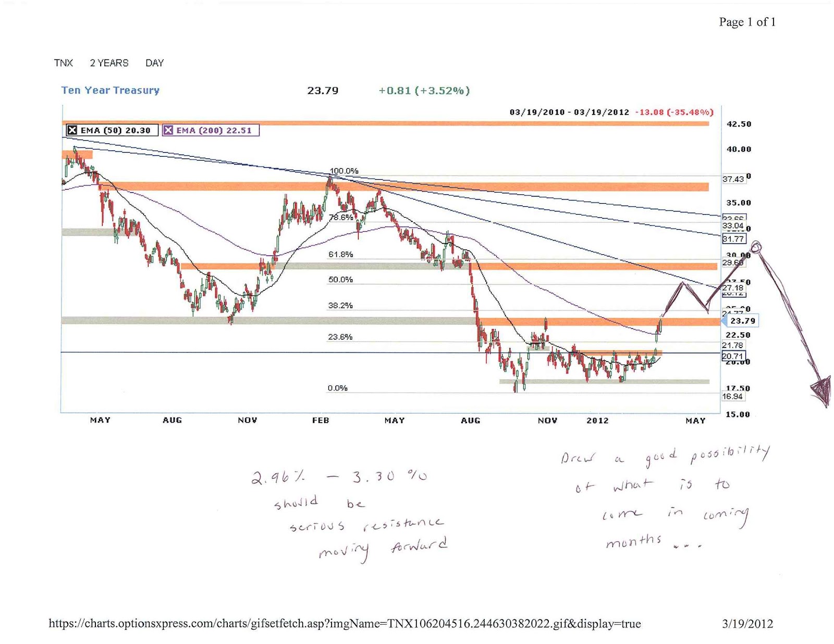Open the DAY interval selector
This screenshot has height=644, width=834.
[155, 63]
